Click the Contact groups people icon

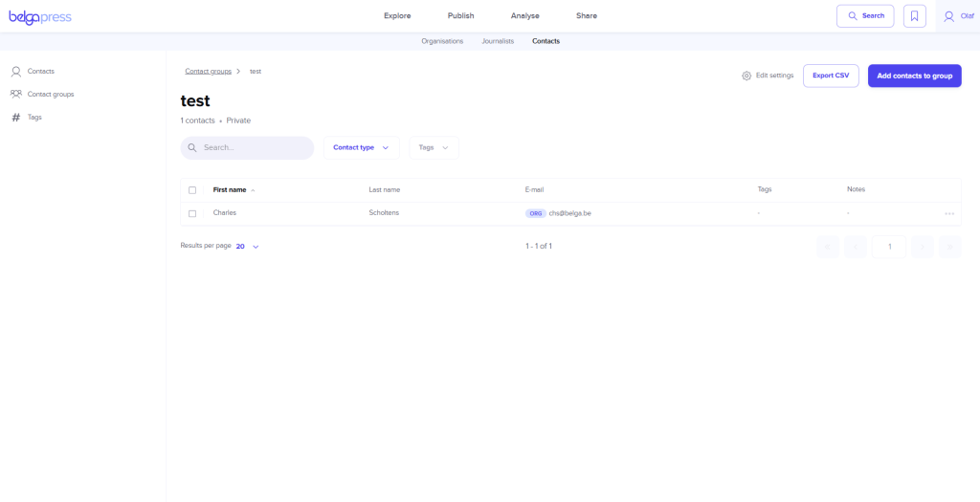click(16, 95)
